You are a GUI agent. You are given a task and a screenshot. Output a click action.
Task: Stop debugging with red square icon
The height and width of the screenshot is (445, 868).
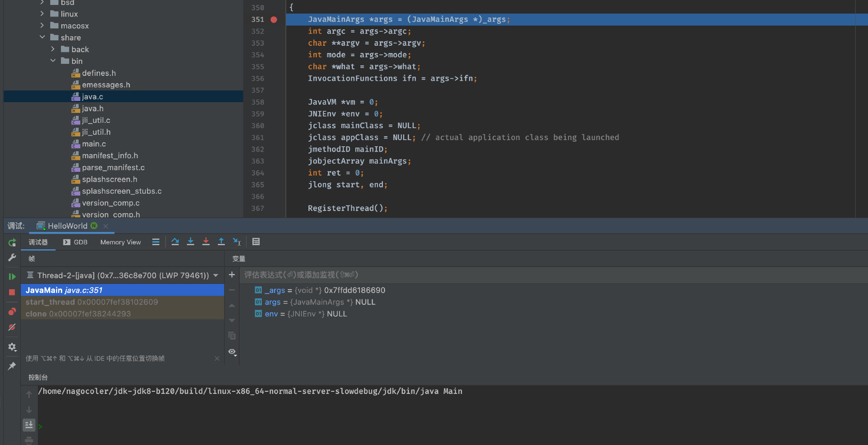click(x=12, y=292)
